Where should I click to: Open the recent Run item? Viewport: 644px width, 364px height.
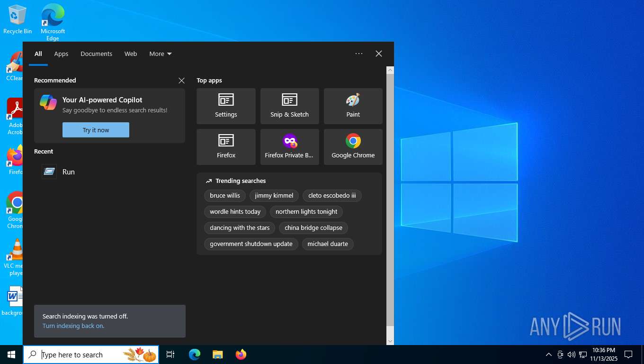[109, 172]
